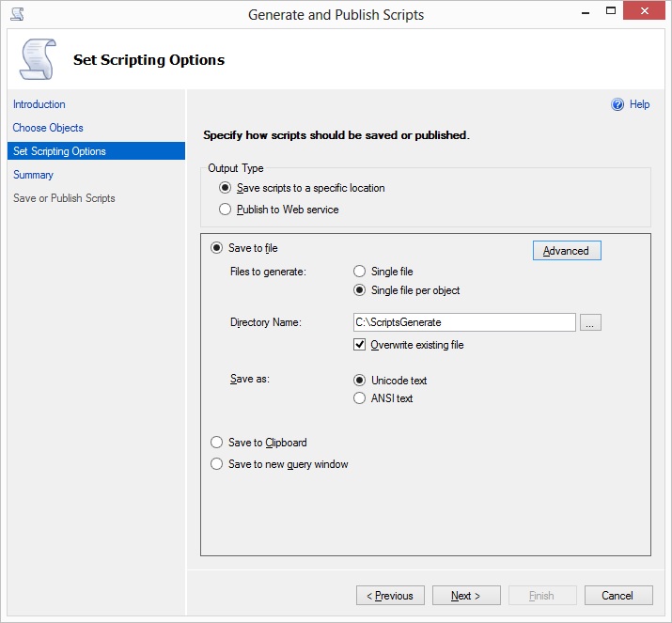The width and height of the screenshot is (672, 623).
Task: Go to the Introduction page
Action: (39, 104)
